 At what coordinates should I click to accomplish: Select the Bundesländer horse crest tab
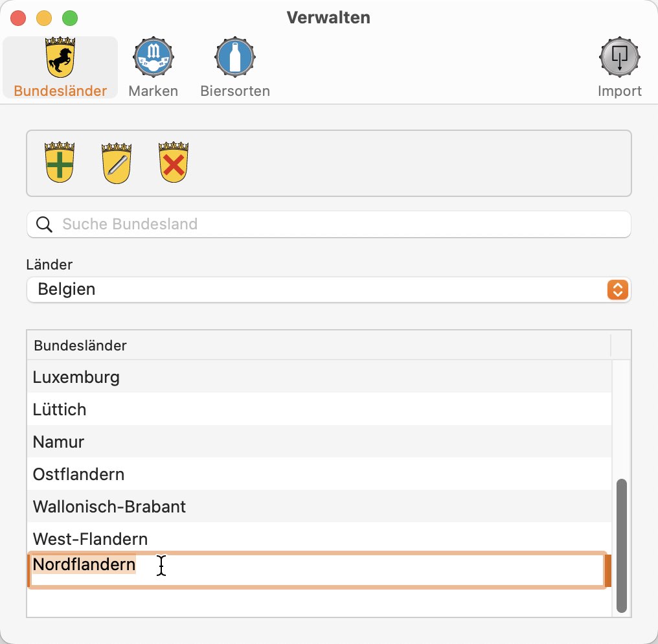point(60,67)
